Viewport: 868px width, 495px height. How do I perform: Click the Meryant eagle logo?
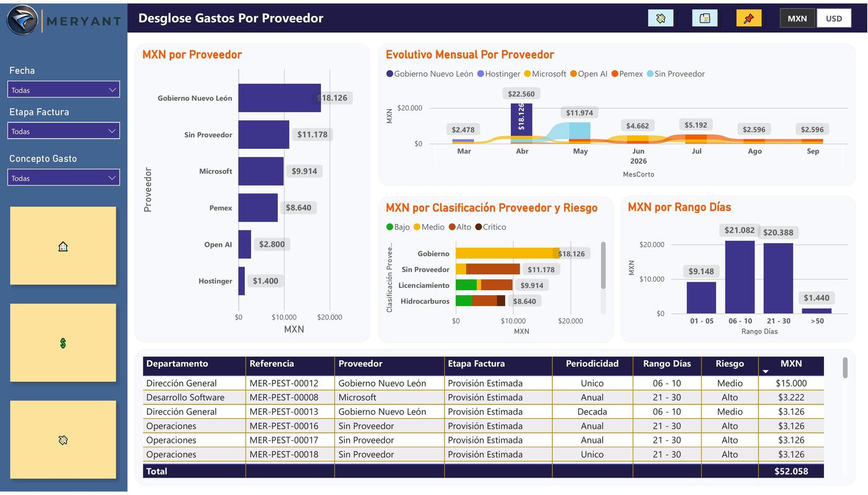22,20
